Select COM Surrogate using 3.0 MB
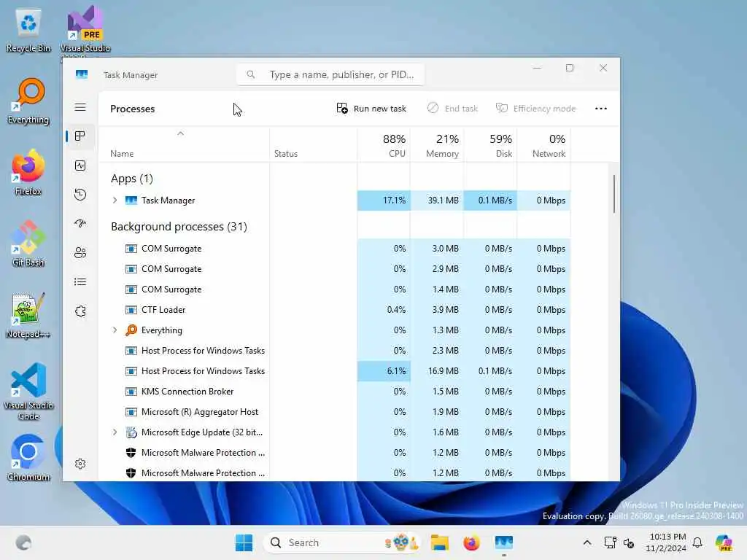747x560 pixels. point(335,249)
